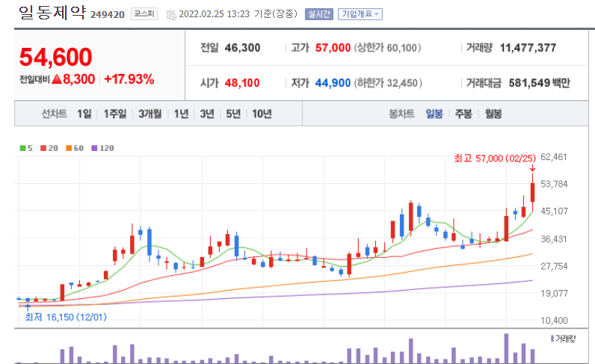The image size is (595, 364).
Task: Click the calendar clock icon beside date
Action: 171,15
